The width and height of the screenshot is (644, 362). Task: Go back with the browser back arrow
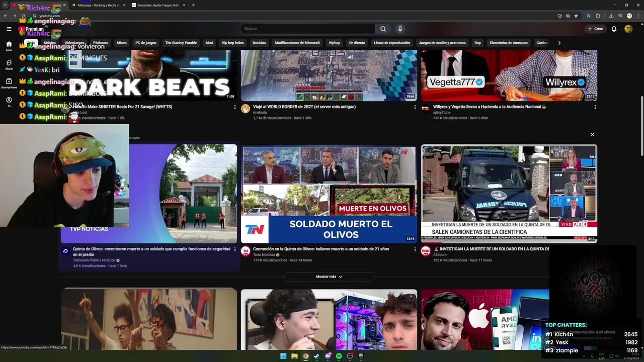6,16
